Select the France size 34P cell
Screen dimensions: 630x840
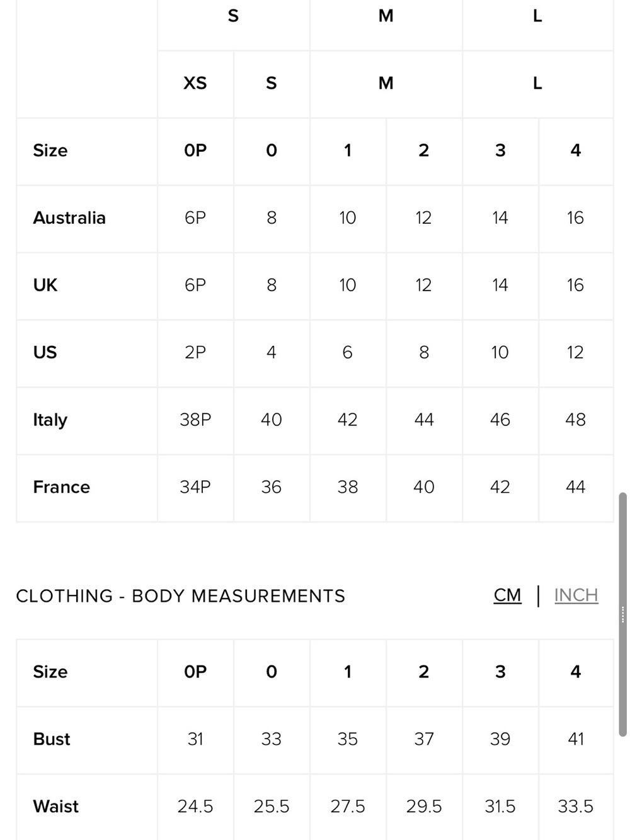195,487
